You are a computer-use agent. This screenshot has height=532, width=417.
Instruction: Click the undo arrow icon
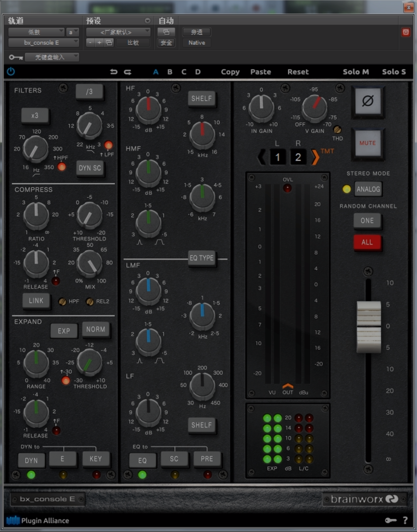tap(114, 72)
